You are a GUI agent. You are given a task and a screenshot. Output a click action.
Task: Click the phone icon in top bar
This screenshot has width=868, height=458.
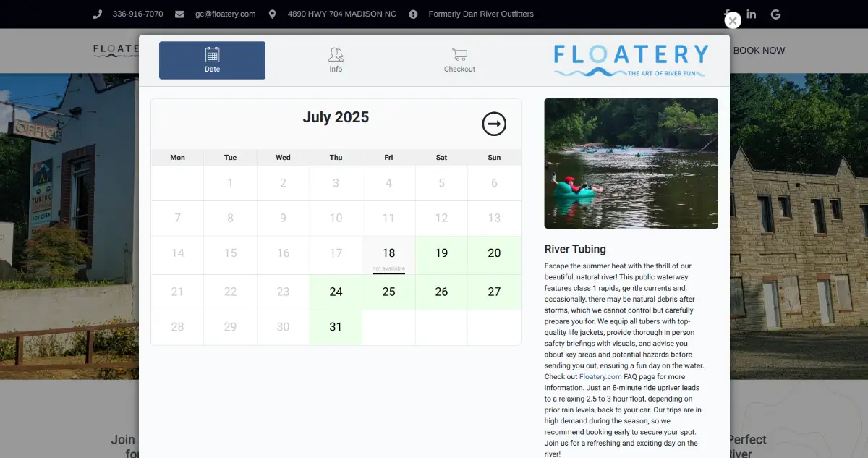(x=98, y=14)
